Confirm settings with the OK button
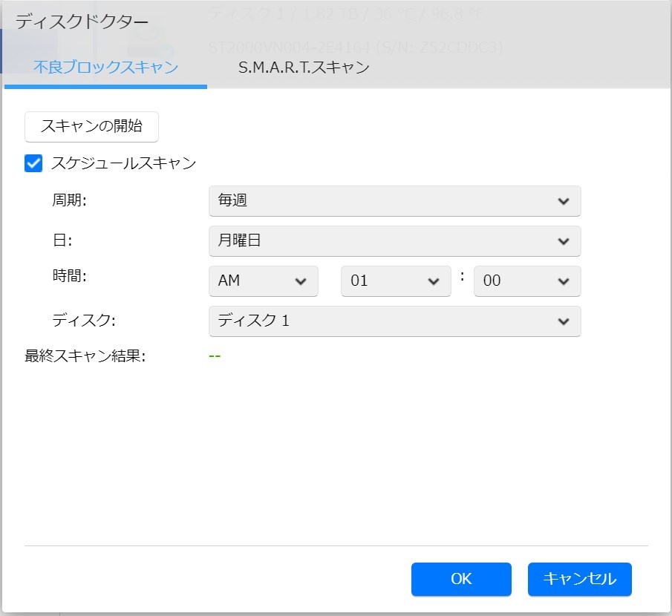This screenshot has width=672, height=616. (x=461, y=579)
